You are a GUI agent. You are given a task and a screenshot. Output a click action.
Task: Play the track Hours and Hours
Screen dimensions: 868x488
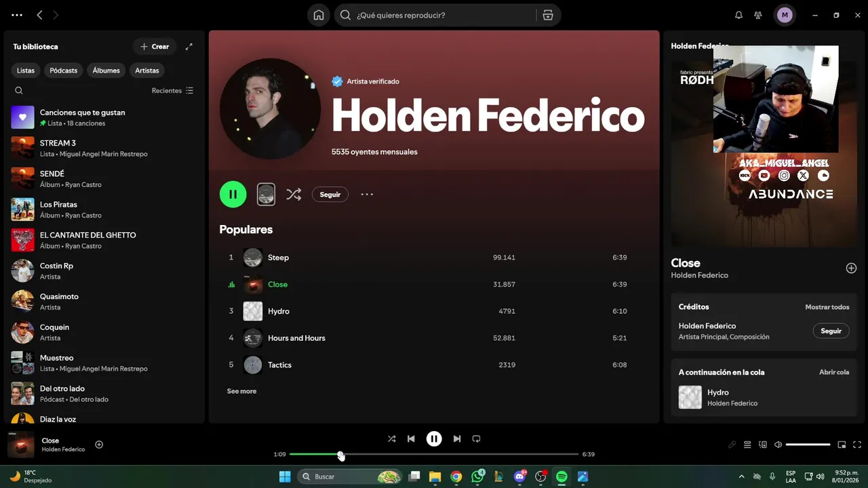click(434, 338)
